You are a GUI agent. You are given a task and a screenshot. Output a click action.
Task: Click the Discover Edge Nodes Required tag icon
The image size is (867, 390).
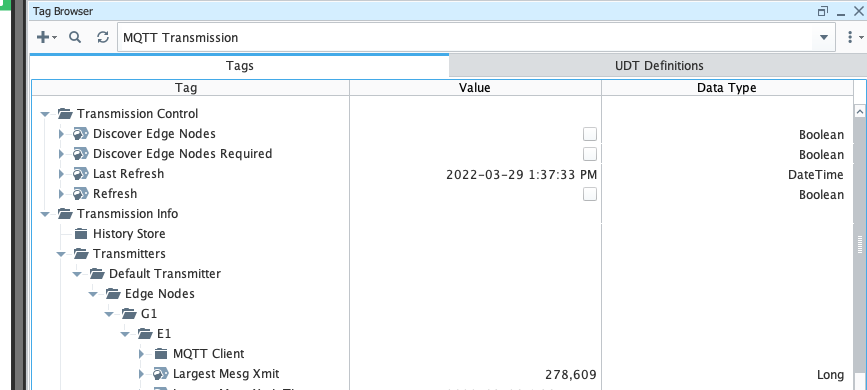pyautogui.click(x=81, y=154)
